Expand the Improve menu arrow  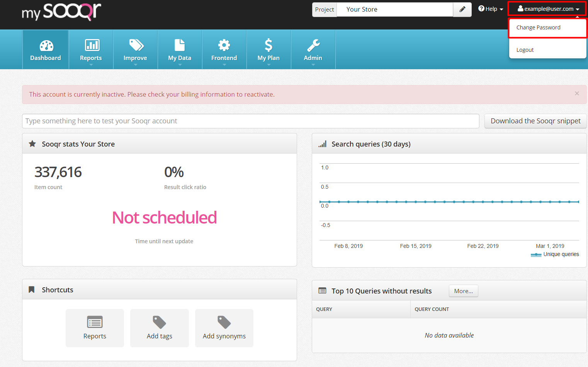point(136,65)
